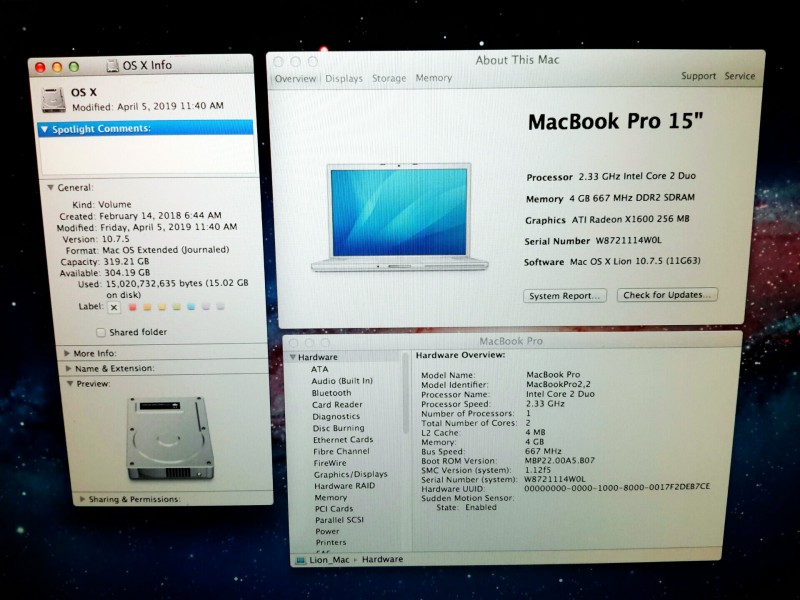Select Audio (Built In) item
The width and height of the screenshot is (800, 600).
(342, 381)
